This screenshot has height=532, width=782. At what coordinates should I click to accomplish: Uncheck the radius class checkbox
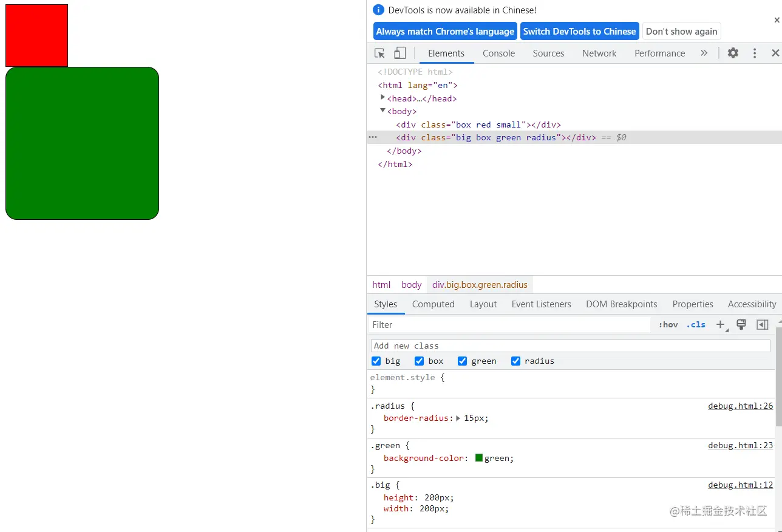coord(515,361)
